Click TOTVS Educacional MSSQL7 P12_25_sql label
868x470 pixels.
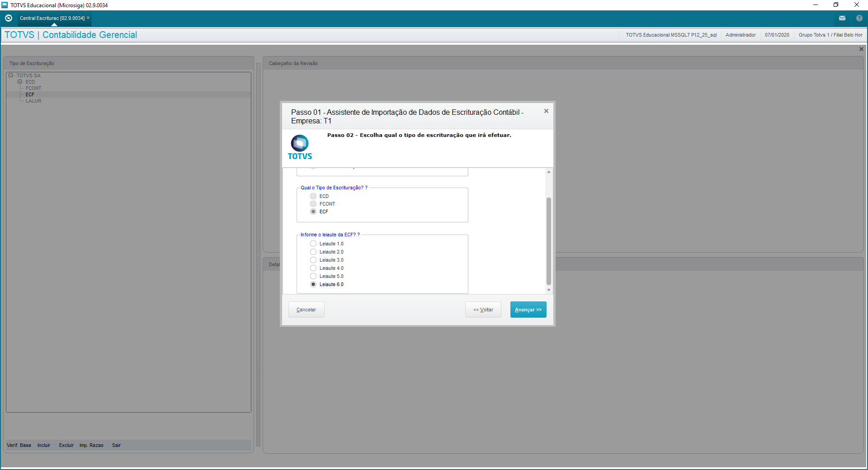coord(671,35)
